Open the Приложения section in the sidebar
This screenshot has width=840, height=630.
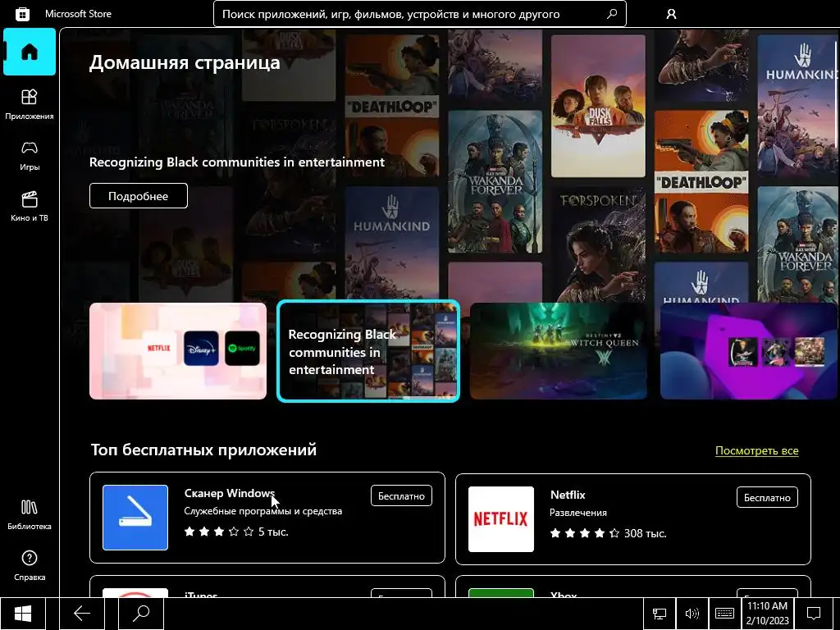[30, 104]
